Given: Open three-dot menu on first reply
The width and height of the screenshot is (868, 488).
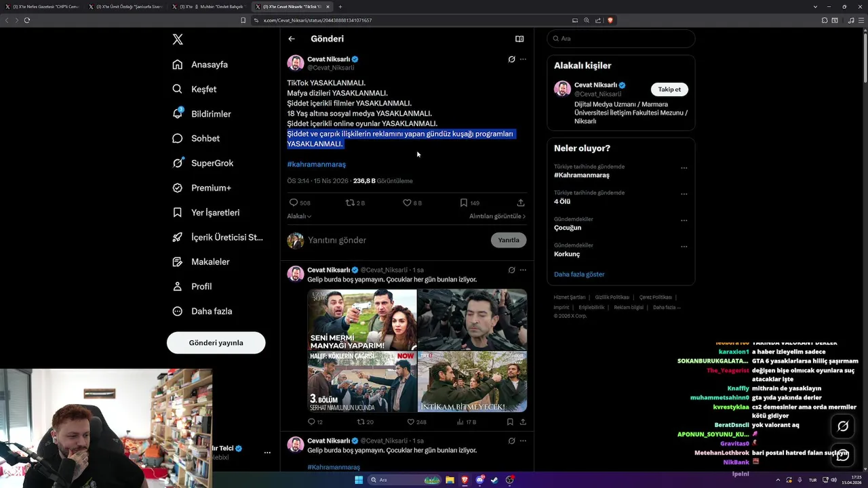Looking at the screenshot, I should pyautogui.click(x=523, y=270).
